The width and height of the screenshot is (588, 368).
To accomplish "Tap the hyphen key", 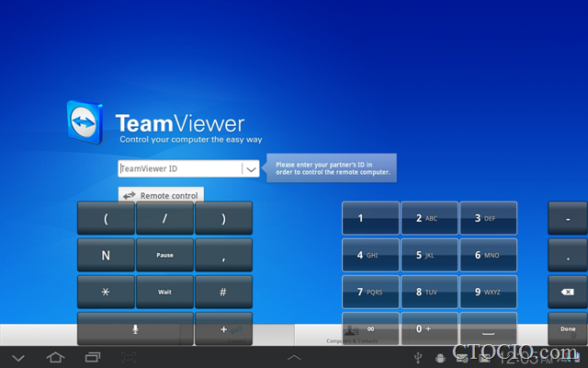I will pos(568,218).
